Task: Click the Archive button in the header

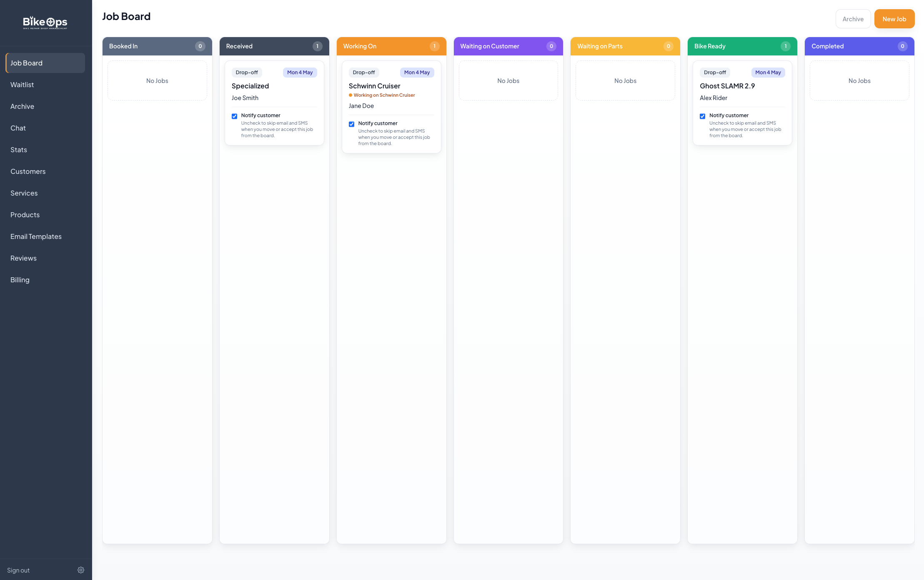Action: (x=853, y=19)
